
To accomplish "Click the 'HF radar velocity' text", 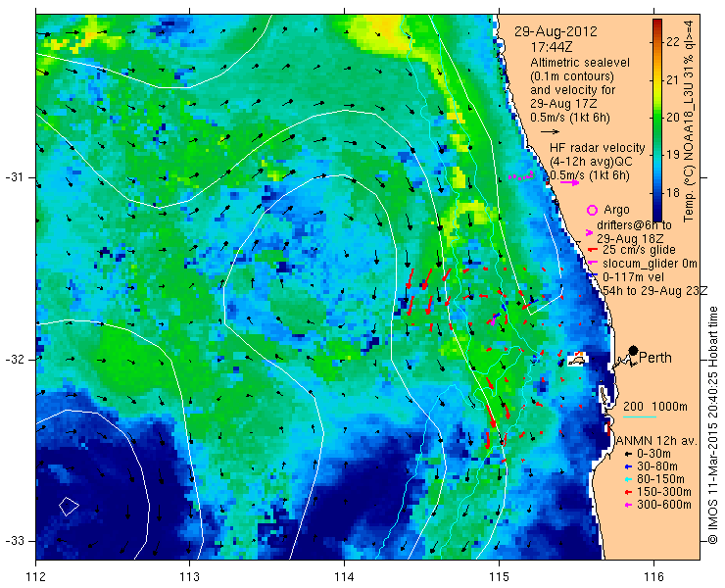I will point(597,148).
